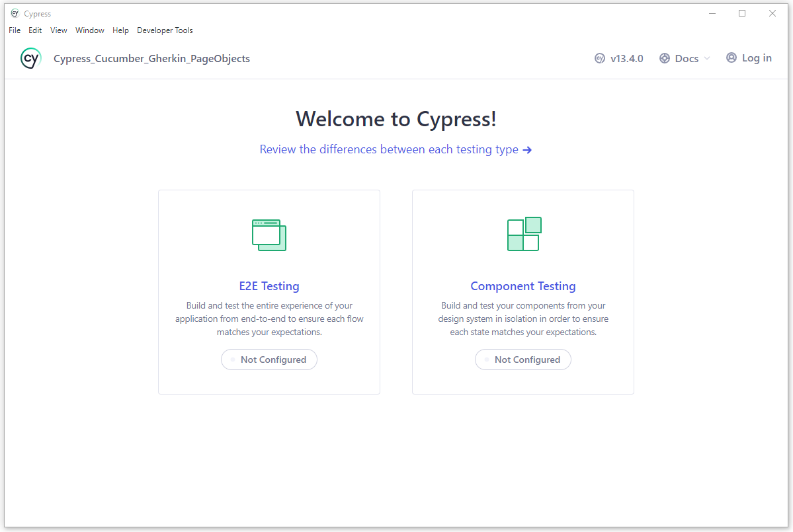Click the Component Testing blocks icon
The height and width of the screenshot is (532, 793).
(x=524, y=234)
